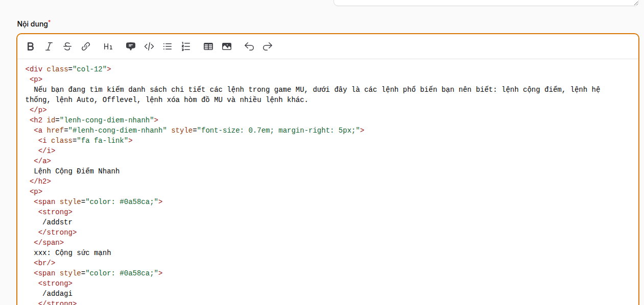Insert a table
Screen dimensions: 644x305
coord(208,46)
